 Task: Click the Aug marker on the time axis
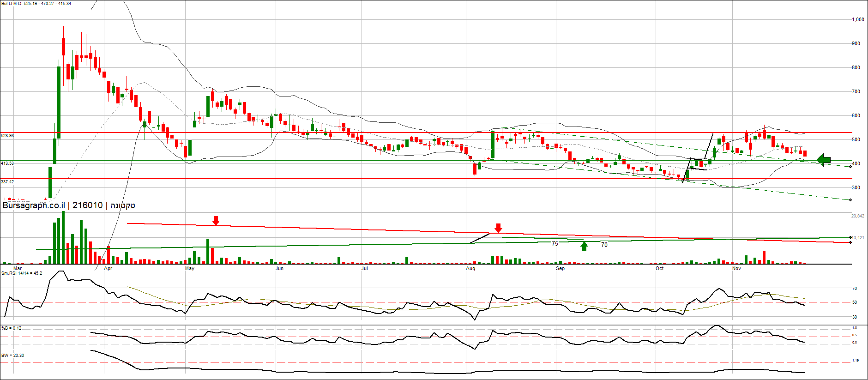click(470, 268)
